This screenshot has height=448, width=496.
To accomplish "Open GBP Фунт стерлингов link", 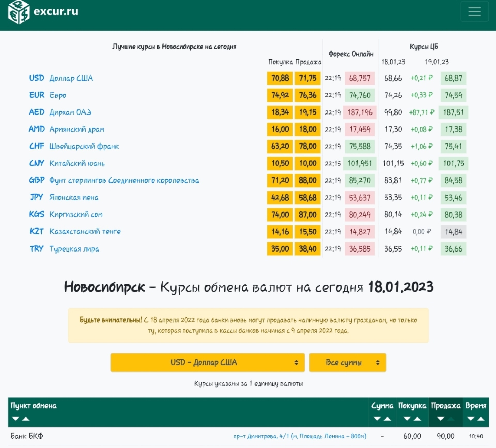I will pyautogui.click(x=114, y=180).
